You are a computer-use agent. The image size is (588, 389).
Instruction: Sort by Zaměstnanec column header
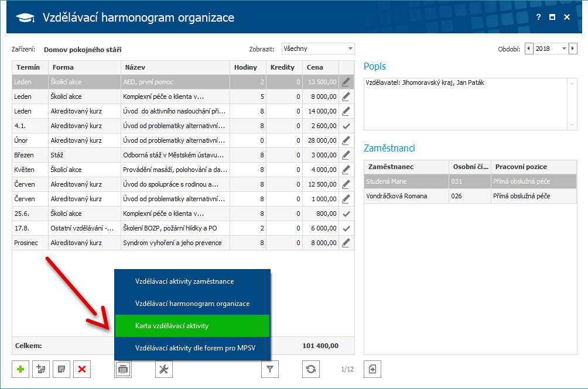tap(406, 167)
